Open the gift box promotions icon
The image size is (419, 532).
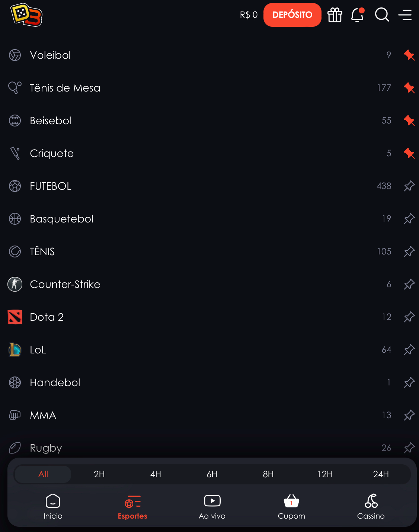335,15
